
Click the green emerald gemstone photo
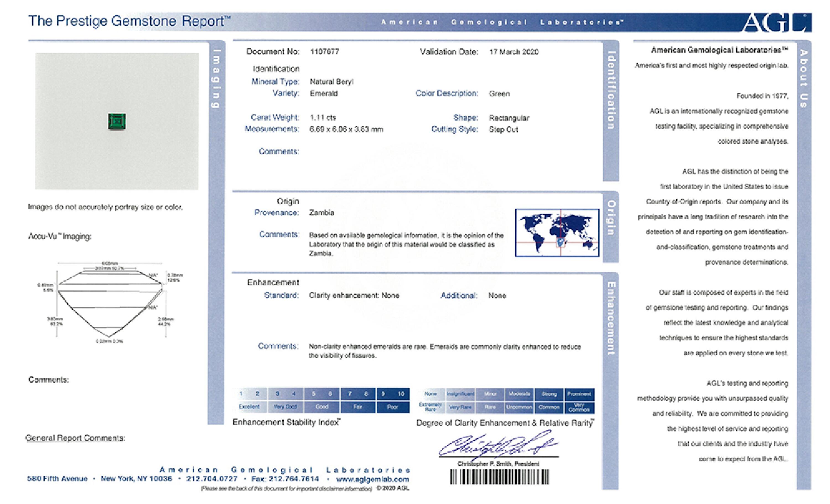click(x=117, y=122)
